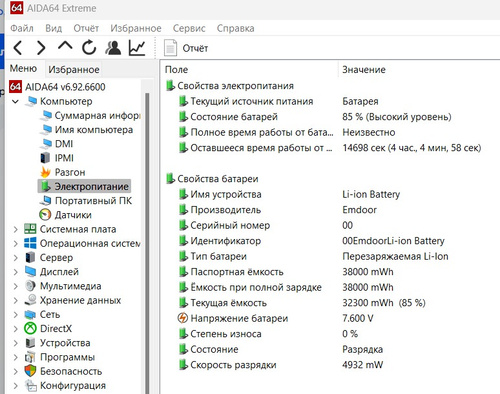This screenshot has width=500, height=394.
Task: Go back with the left arrow toolbar button
Action: click(x=18, y=48)
